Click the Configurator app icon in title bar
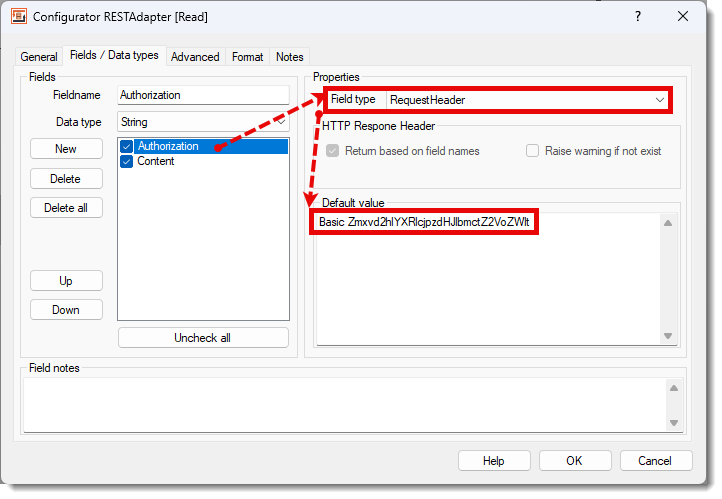722x499 pixels. click(x=19, y=16)
